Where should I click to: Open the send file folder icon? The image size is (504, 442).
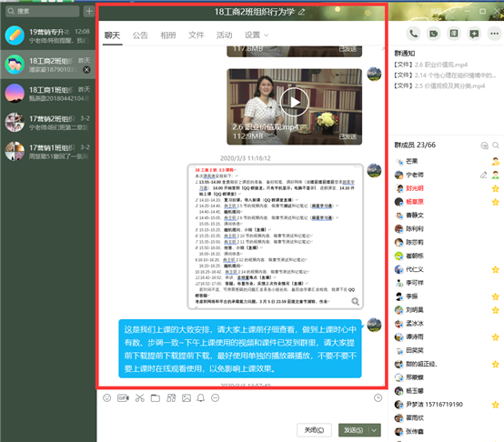tap(156, 398)
